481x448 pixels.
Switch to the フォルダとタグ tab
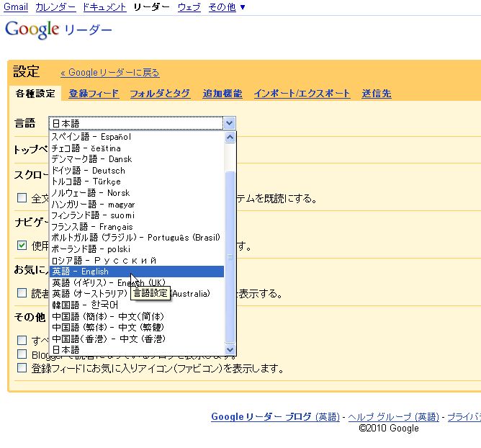[x=160, y=94]
